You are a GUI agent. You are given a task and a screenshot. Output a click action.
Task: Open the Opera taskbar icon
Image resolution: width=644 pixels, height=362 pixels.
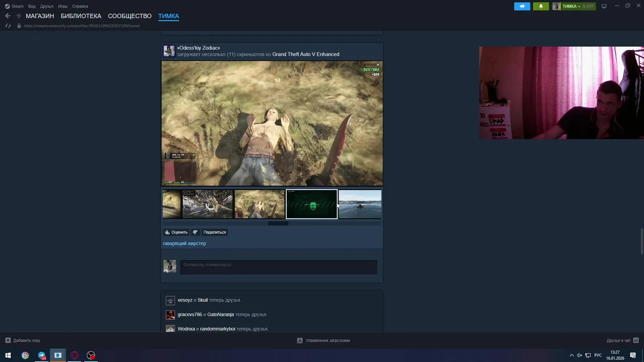pos(74,355)
